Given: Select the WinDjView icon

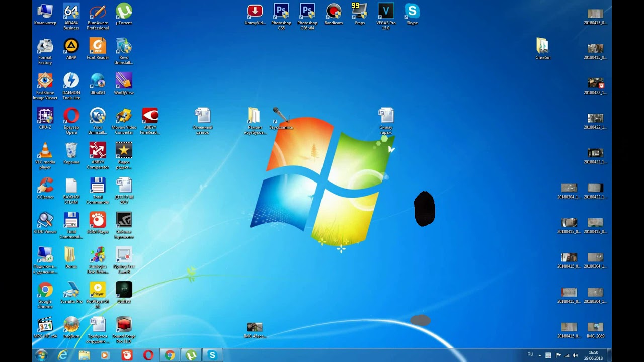Looking at the screenshot, I should click(124, 84).
